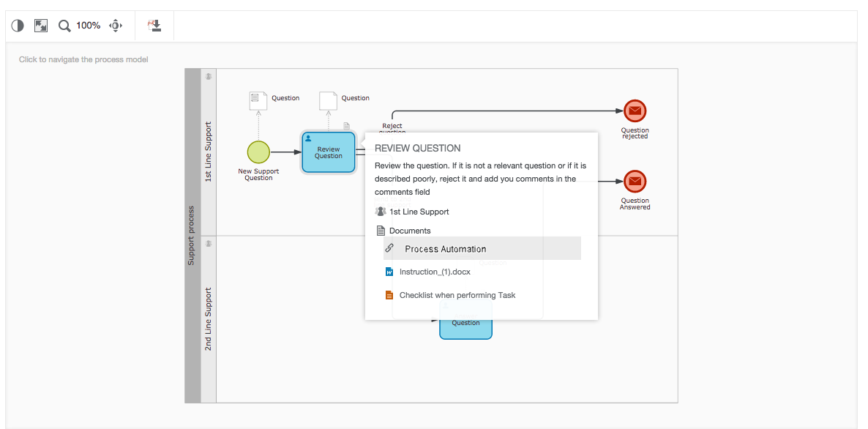
Task: Click the magnifier zoom icon
Action: click(x=64, y=26)
